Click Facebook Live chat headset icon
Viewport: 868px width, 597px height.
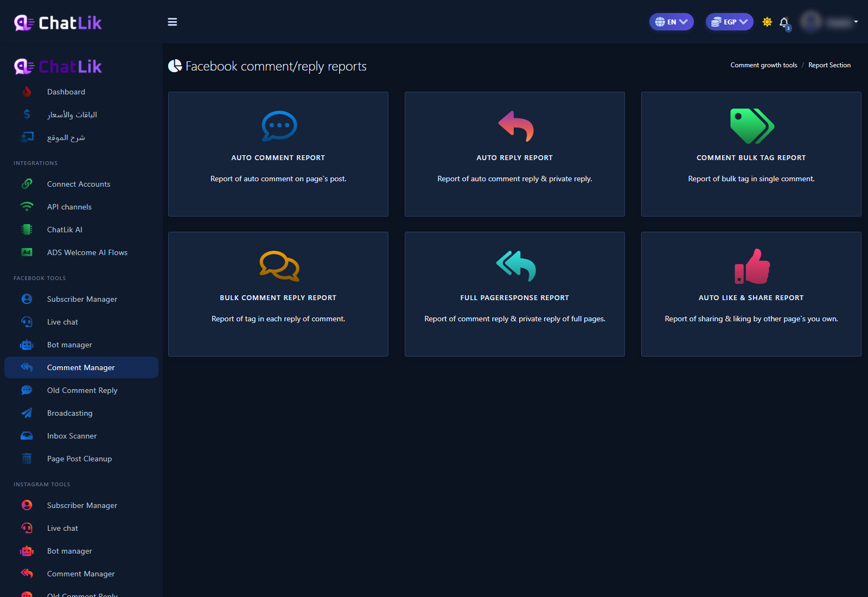27,322
